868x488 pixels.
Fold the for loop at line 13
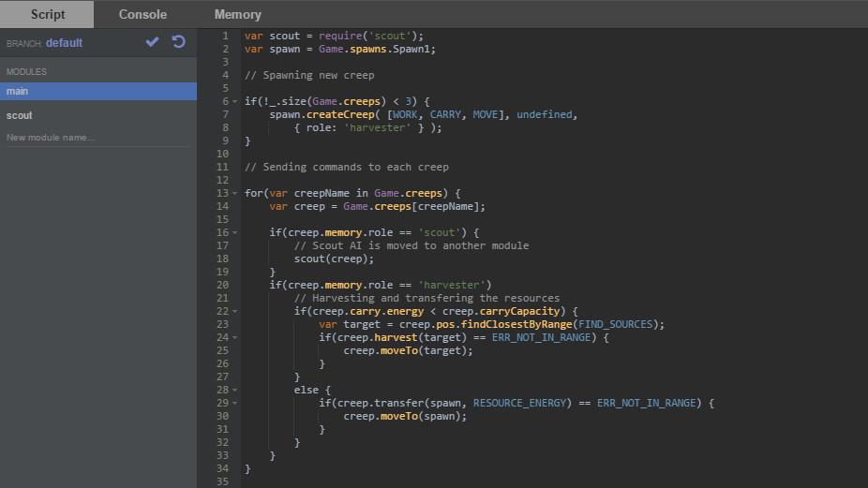(x=234, y=193)
